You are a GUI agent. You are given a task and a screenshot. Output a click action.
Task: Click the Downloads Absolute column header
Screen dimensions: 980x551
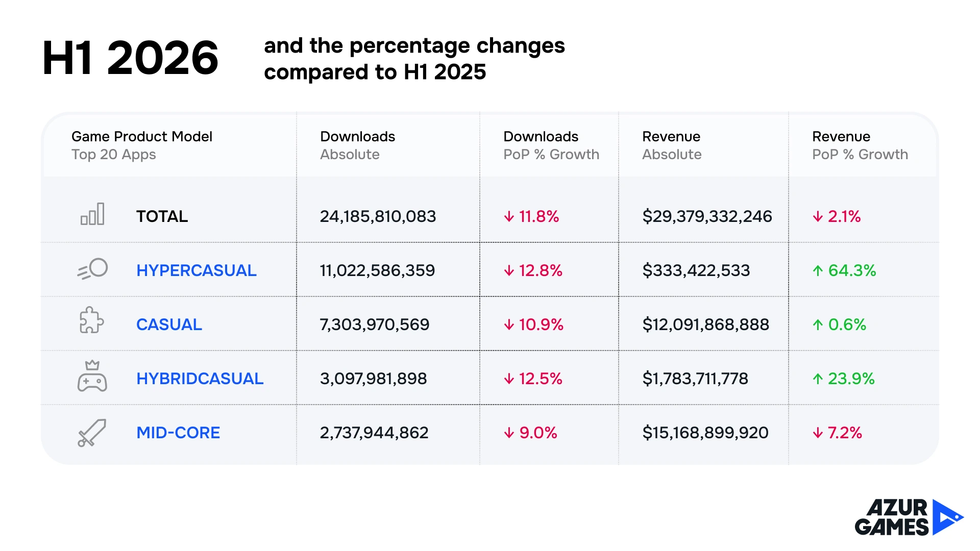[357, 145]
